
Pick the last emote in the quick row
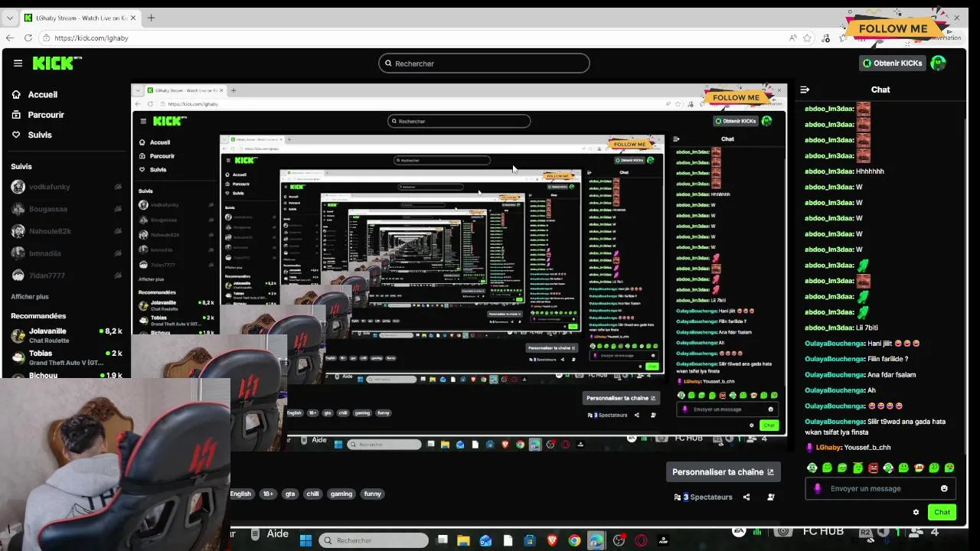tap(949, 468)
